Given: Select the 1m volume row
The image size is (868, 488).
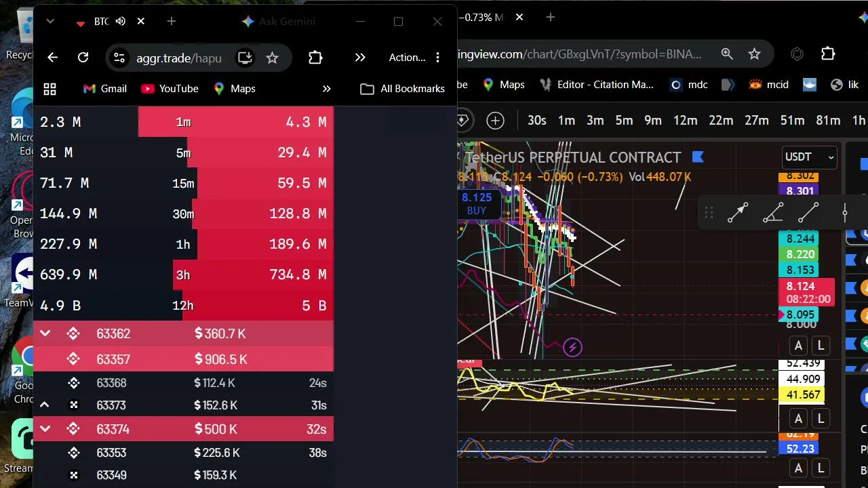Looking at the screenshot, I should coord(183,122).
